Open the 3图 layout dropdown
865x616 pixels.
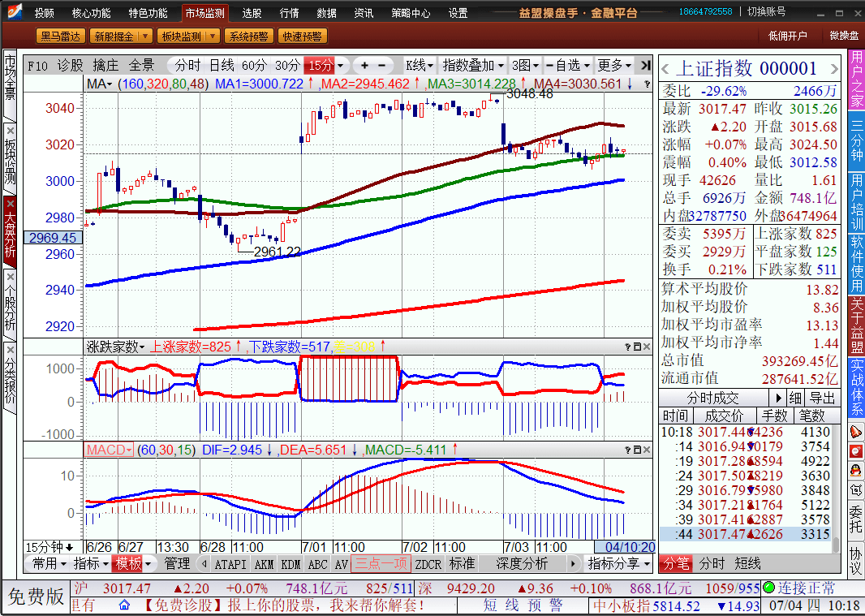pyautogui.click(x=525, y=66)
